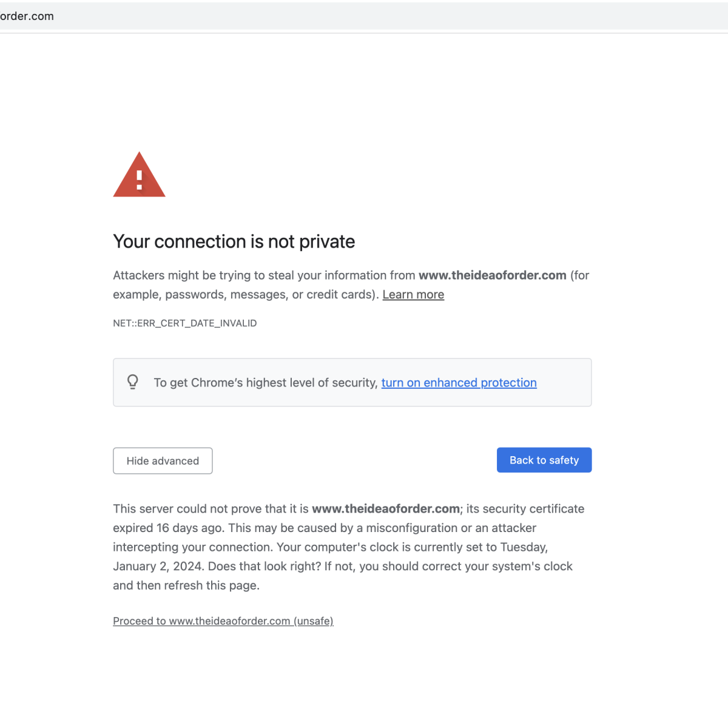Follow the turn on enhanced protection link

click(x=459, y=383)
